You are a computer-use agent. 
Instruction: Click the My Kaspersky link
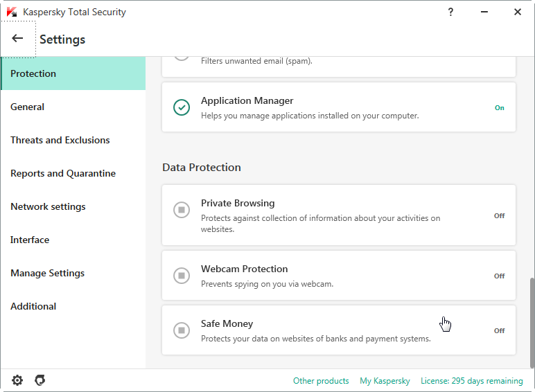pos(385,381)
